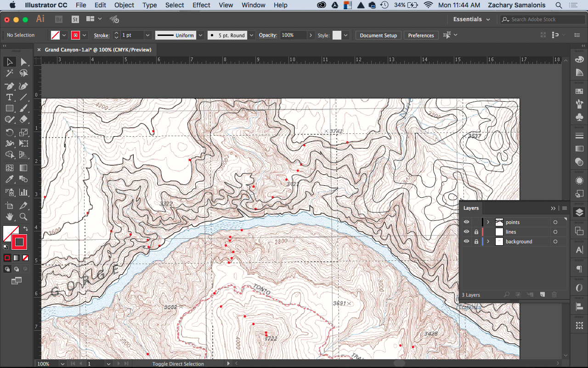Open the Select menu

click(175, 5)
